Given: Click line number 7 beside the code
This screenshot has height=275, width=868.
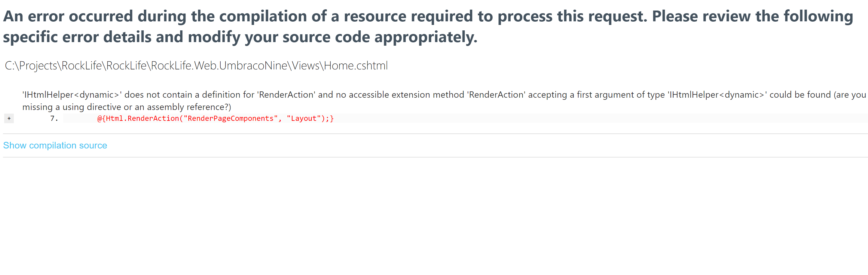Looking at the screenshot, I should (x=54, y=118).
